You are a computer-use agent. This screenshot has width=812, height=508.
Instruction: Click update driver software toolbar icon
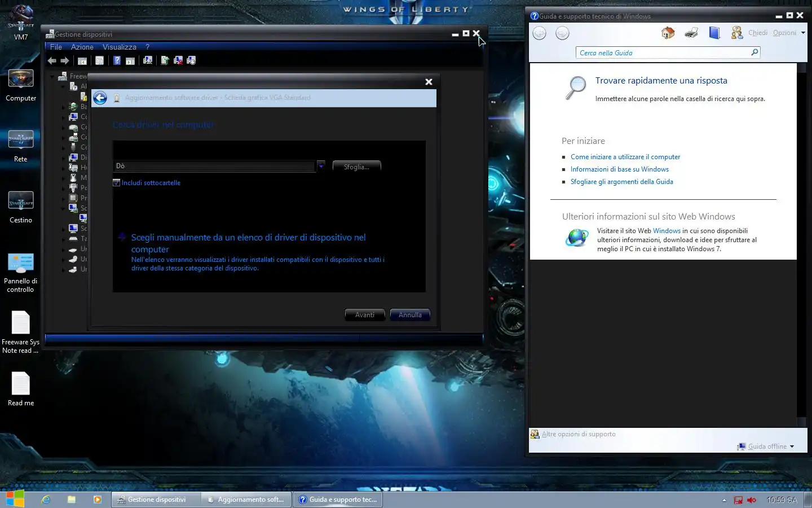pyautogui.click(x=165, y=60)
